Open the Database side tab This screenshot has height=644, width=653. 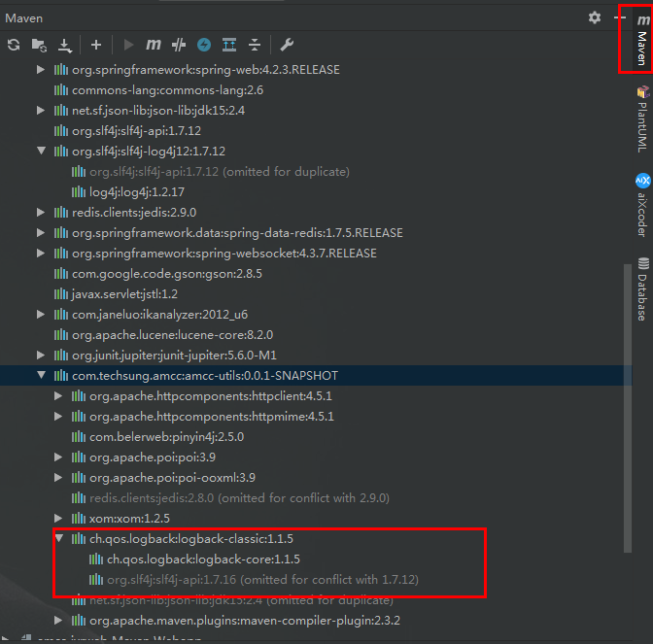click(x=642, y=289)
